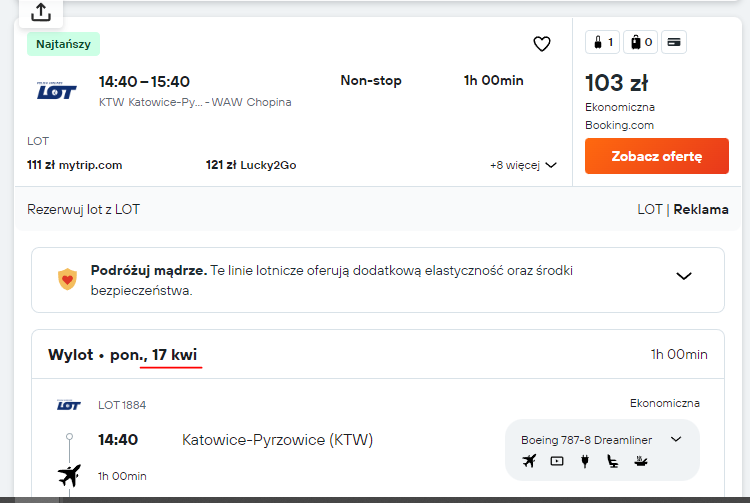Open the 121 zł Lucky2Go offer
750x503 pixels.
251,165
